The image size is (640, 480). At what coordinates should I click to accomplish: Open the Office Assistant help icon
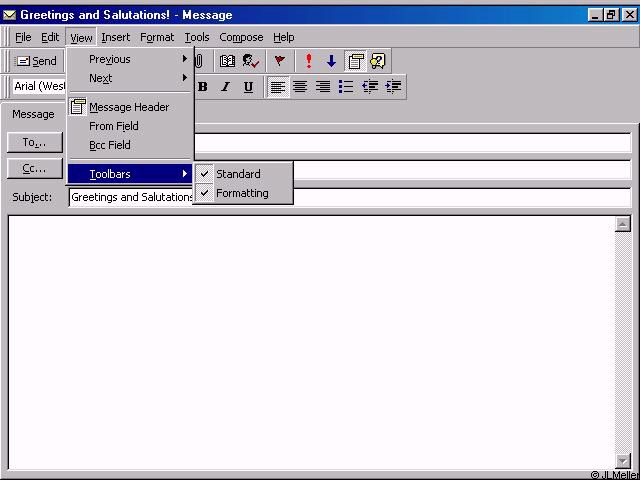click(x=378, y=61)
